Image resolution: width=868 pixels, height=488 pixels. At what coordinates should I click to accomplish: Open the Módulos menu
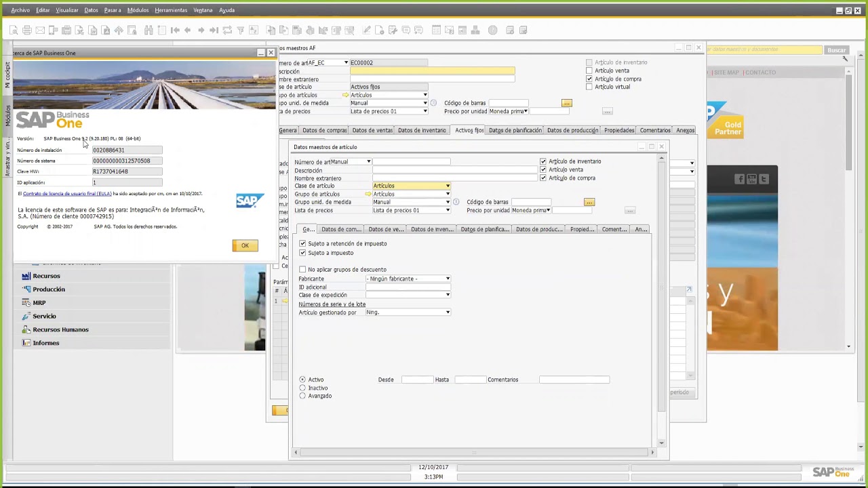click(x=138, y=10)
